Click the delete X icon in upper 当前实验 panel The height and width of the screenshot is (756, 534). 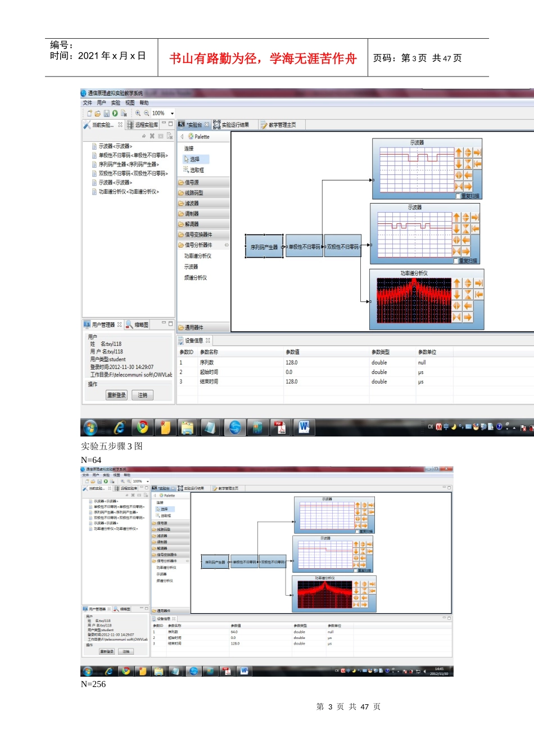[152, 136]
